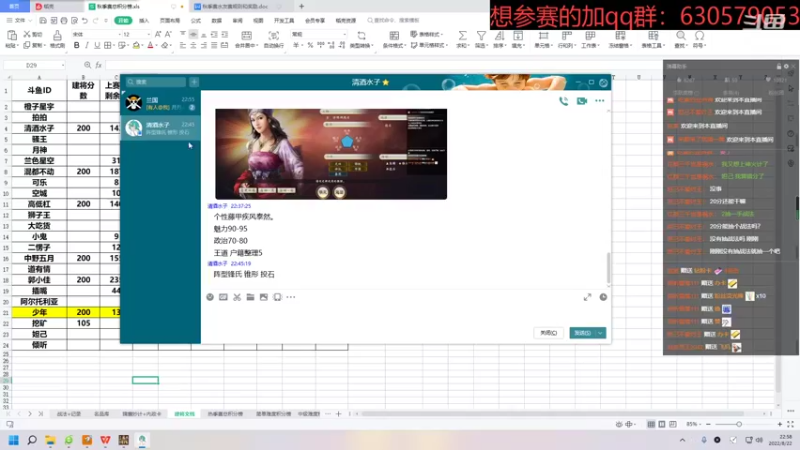
Task: Click the Save icon in quick toolbar
Action: 43,20
